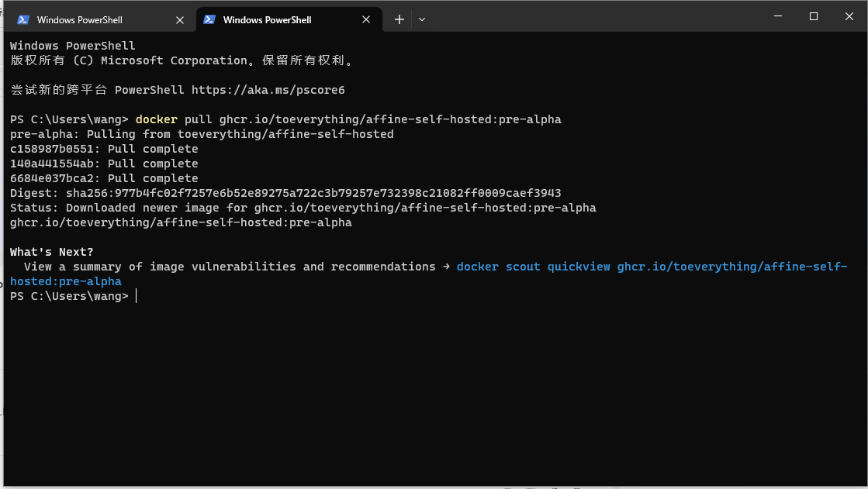Image resolution: width=868 pixels, height=489 pixels.
Task: Click the docker pull command line
Action: tap(285, 119)
